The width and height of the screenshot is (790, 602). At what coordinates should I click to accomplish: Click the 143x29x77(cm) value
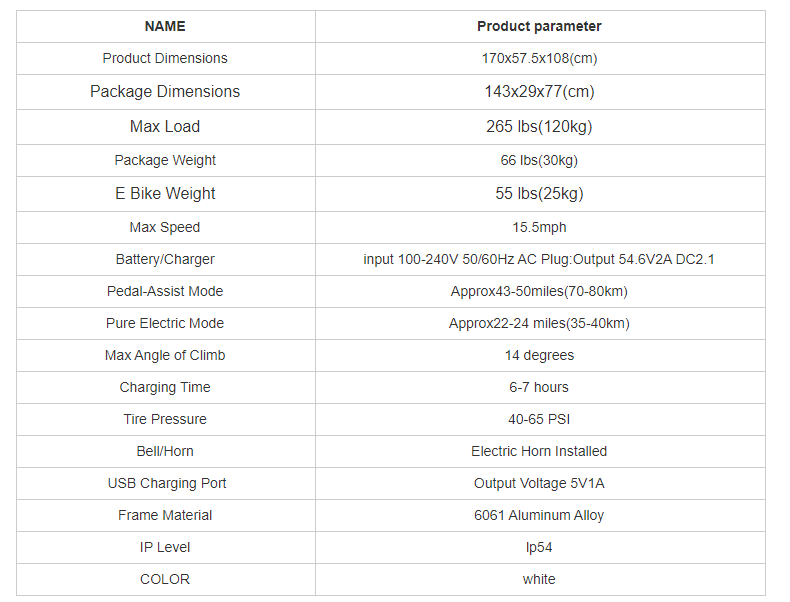pos(539,91)
